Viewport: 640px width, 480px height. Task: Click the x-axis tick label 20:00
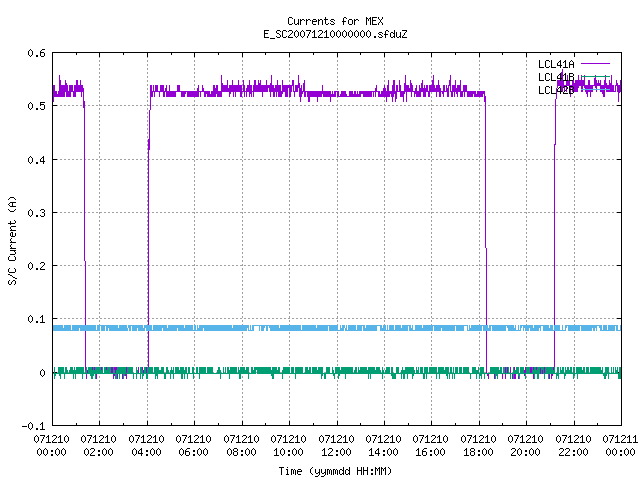[525, 452]
